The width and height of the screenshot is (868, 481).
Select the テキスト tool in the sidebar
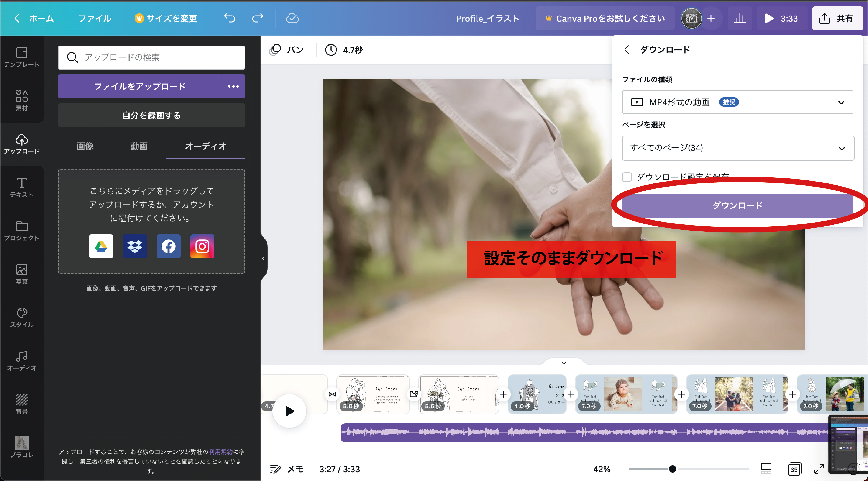[x=21, y=188]
